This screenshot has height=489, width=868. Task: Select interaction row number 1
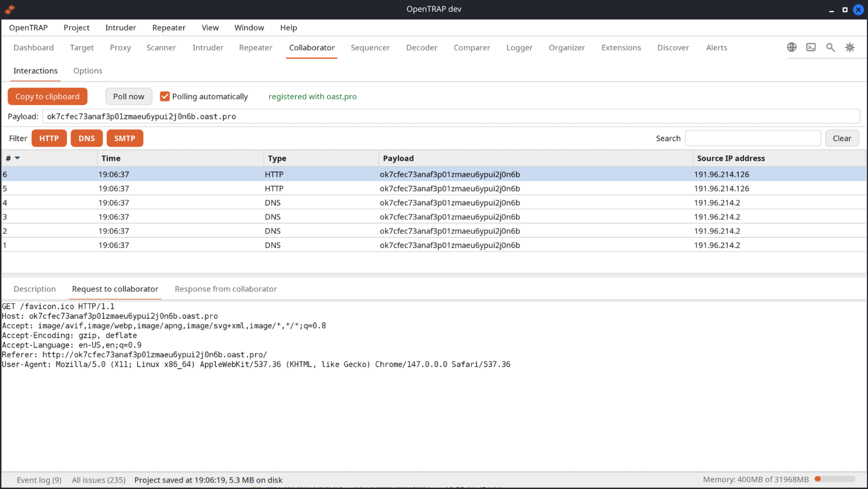(434, 245)
